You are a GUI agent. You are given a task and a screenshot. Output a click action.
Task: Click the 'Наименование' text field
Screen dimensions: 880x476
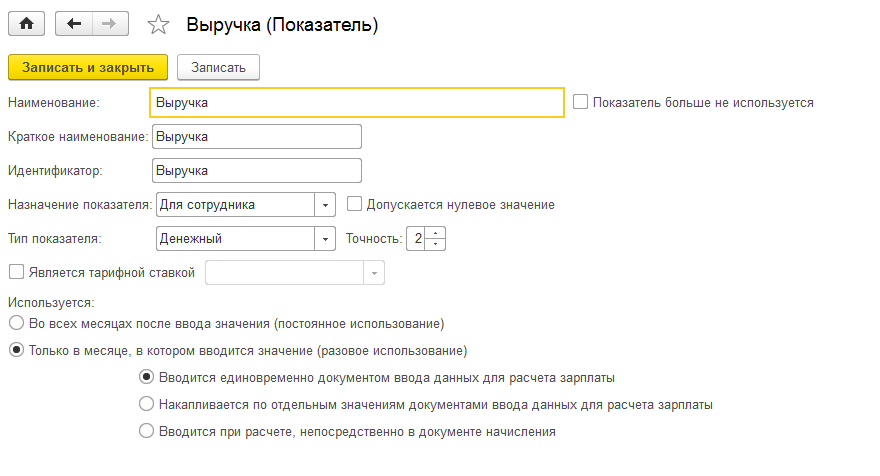[x=355, y=102]
